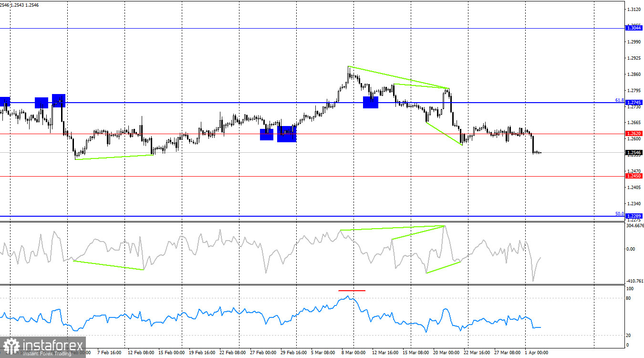Click the 1.2860 axis value
This screenshot has width=644, height=358.
pos(634,74)
